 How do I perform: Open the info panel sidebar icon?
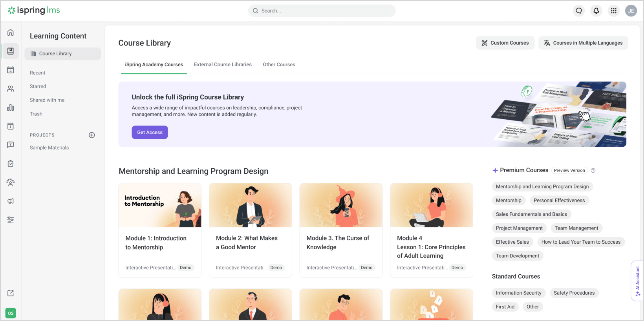11,126
